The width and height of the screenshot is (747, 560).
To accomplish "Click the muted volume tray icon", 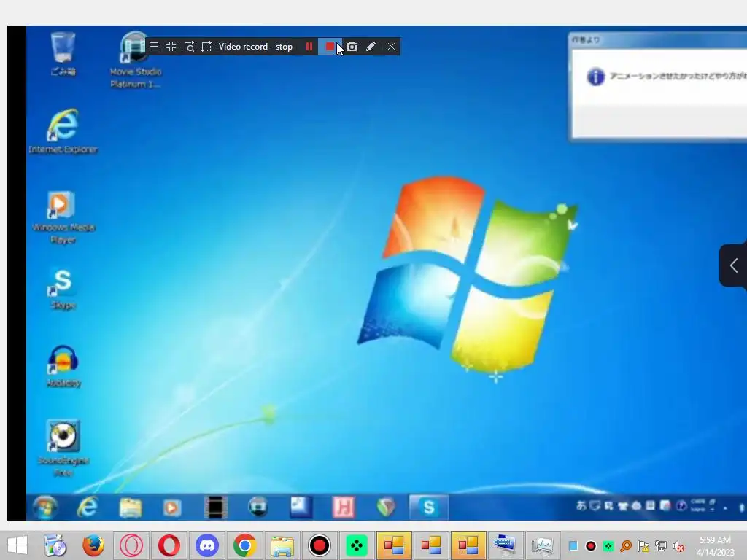I will 678,546.
